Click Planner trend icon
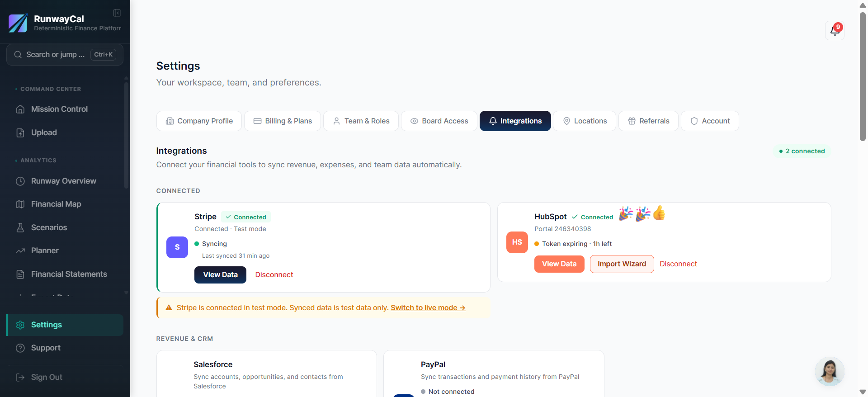 point(20,251)
